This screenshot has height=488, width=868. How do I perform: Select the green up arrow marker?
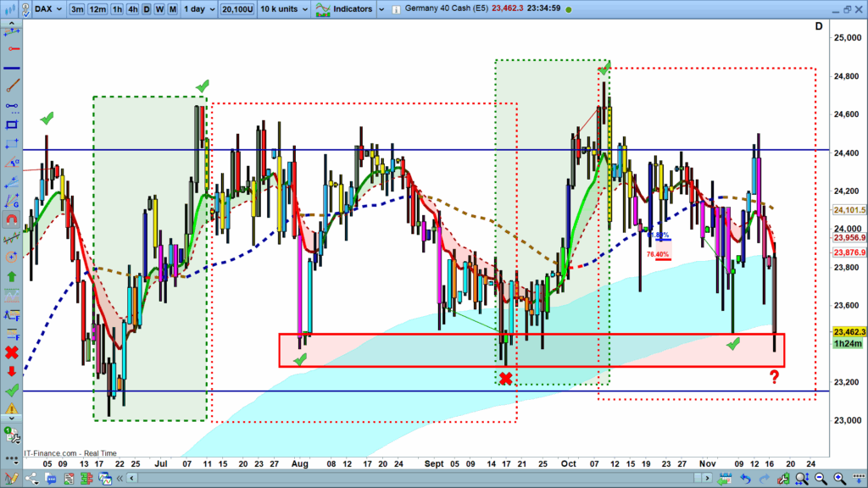point(12,276)
